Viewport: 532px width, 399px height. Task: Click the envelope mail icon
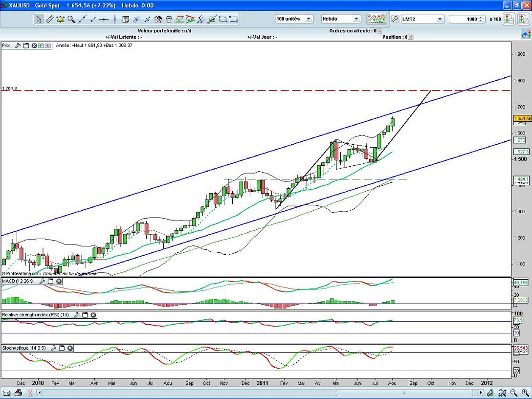(7, 393)
